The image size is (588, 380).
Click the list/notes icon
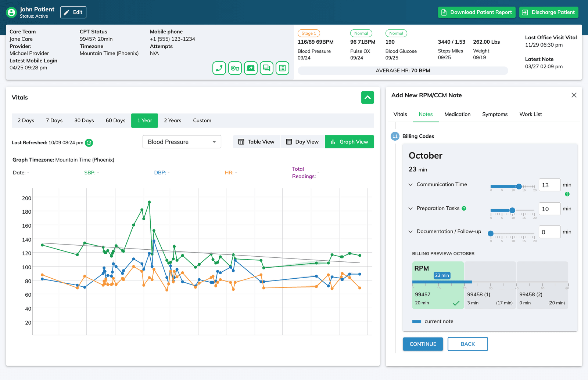click(x=282, y=68)
